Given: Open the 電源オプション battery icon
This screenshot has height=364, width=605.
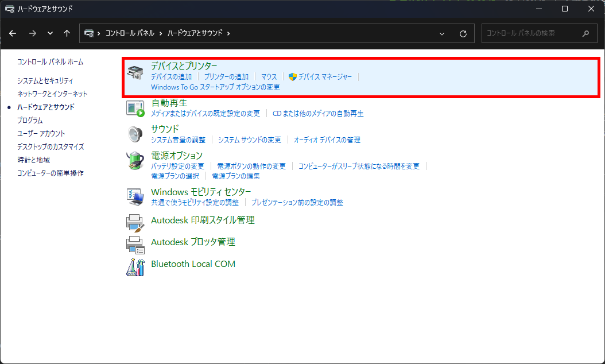Looking at the screenshot, I should click(x=135, y=161).
